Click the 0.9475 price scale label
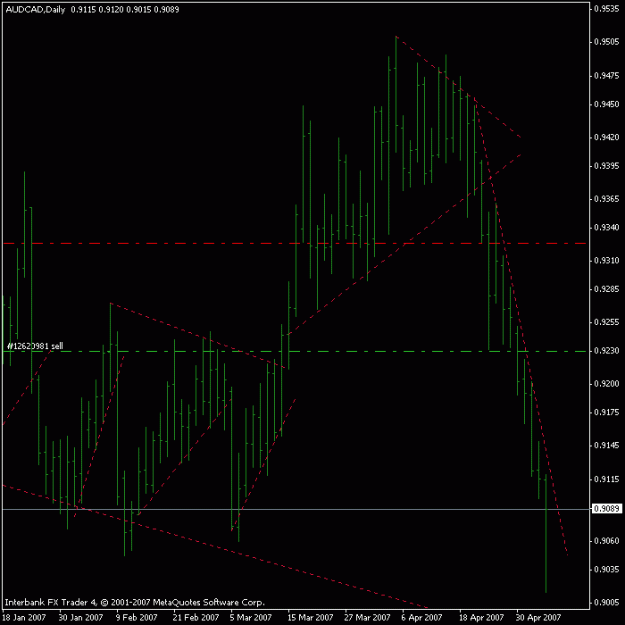Screen dimensions: 625x625 (x=607, y=75)
